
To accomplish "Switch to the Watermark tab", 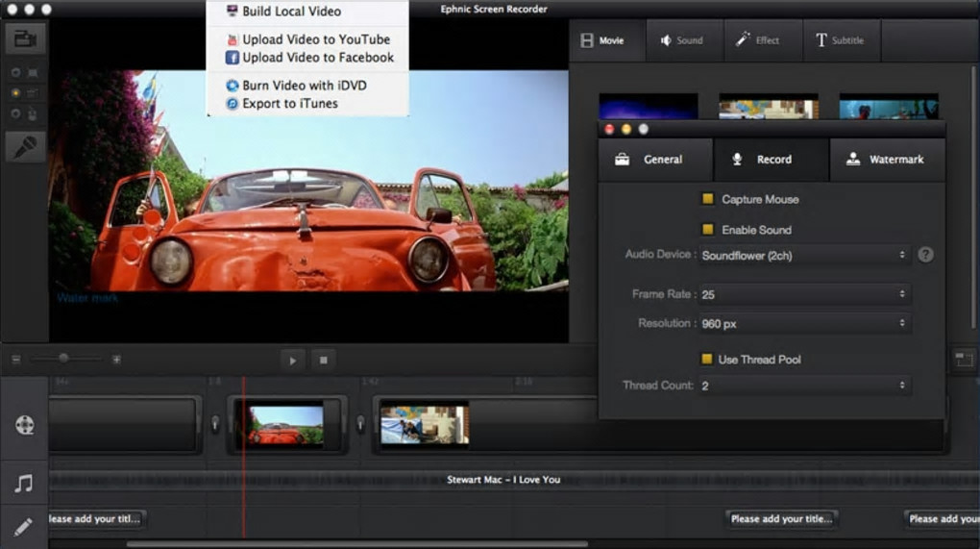I will point(886,160).
